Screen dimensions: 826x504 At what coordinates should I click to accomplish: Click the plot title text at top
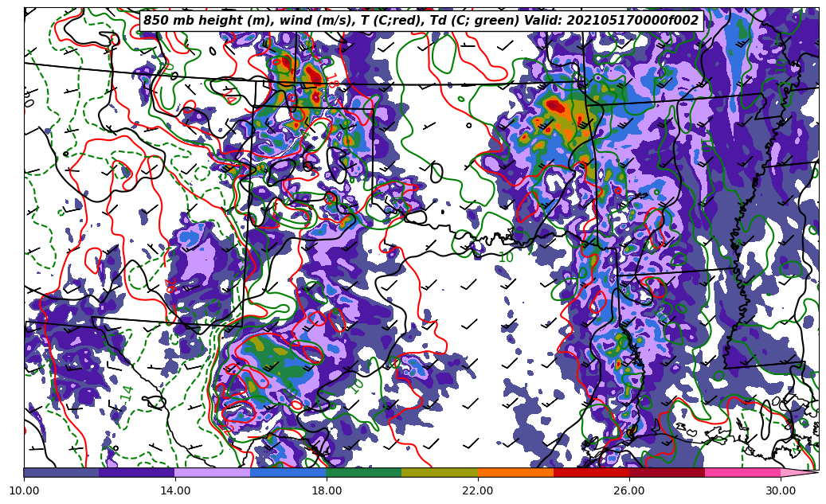(421, 21)
